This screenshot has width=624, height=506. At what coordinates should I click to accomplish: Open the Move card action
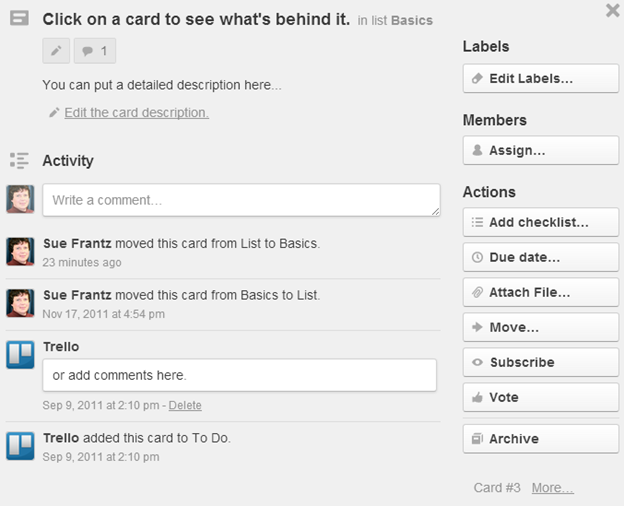pyautogui.click(x=541, y=327)
